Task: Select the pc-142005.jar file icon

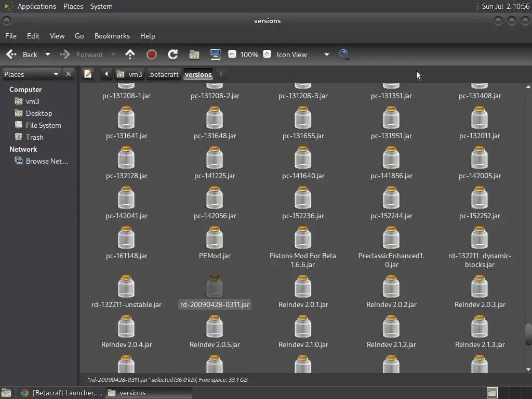Action: coord(480,158)
